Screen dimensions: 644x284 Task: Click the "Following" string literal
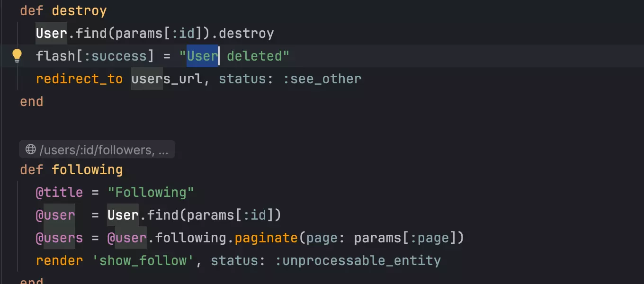(x=151, y=193)
